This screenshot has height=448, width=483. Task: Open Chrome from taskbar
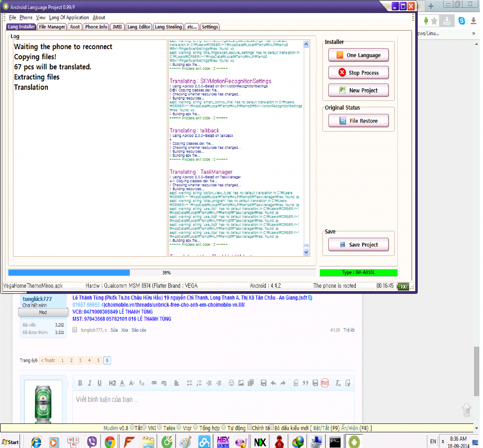110,442
